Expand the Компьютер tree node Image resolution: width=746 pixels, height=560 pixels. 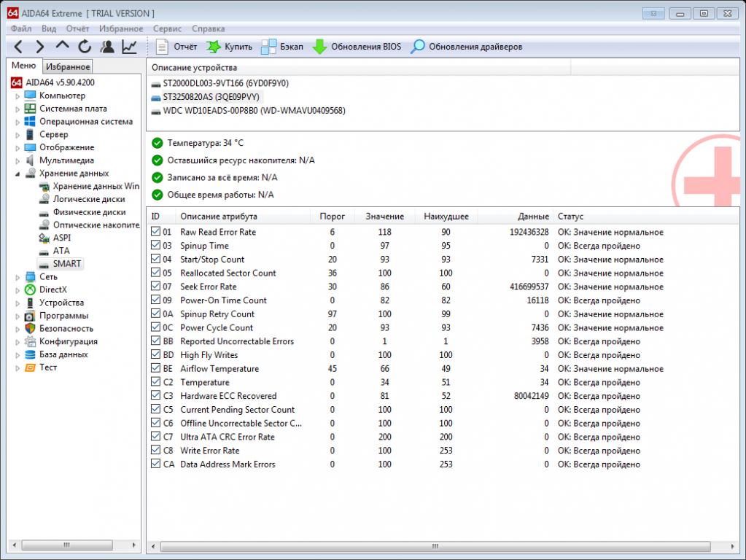pyautogui.click(x=18, y=96)
